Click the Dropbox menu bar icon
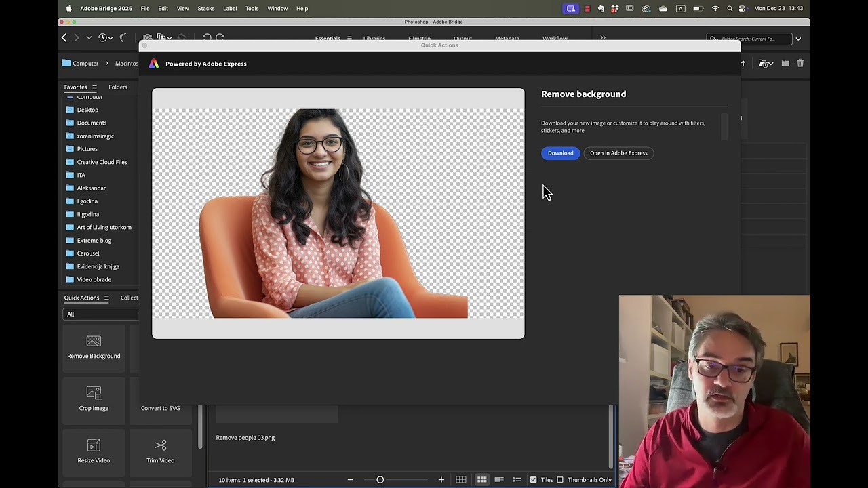The width and height of the screenshot is (868, 488). (615, 8)
